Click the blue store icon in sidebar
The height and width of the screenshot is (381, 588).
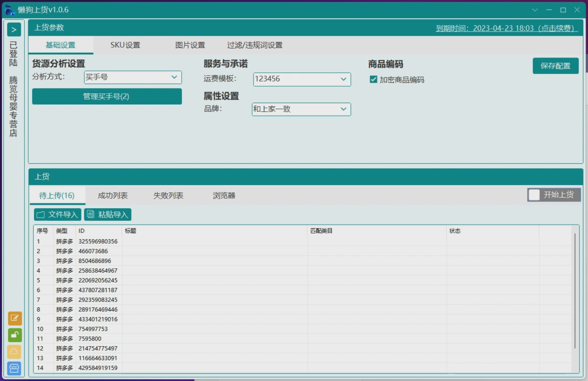click(x=15, y=368)
